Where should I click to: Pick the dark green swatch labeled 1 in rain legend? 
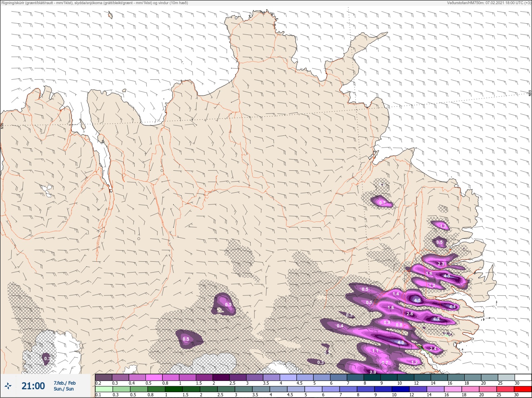coord(174,389)
